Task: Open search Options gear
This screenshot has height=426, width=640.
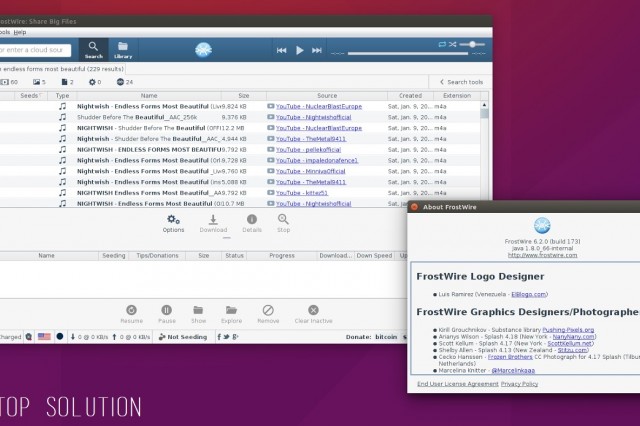Action: [x=173, y=224]
